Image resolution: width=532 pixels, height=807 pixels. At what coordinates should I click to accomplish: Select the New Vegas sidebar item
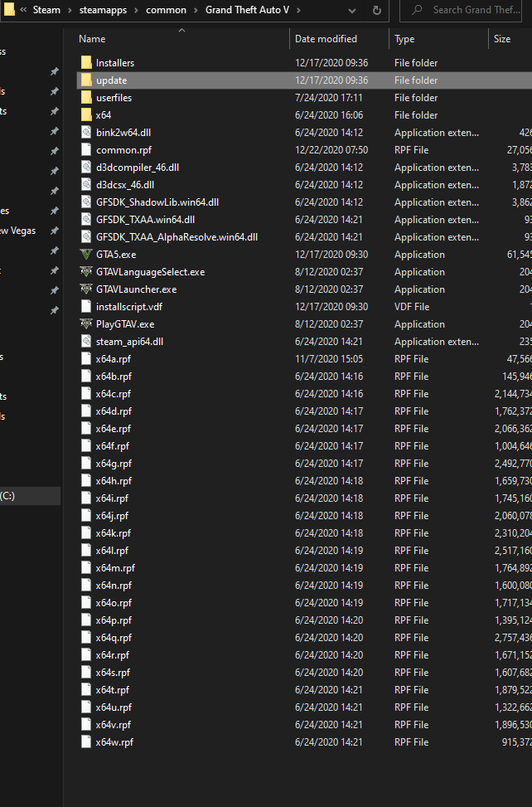click(18, 231)
